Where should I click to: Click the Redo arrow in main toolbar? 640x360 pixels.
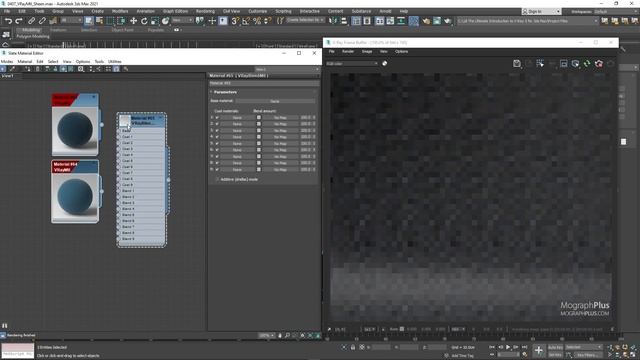(x=19, y=21)
